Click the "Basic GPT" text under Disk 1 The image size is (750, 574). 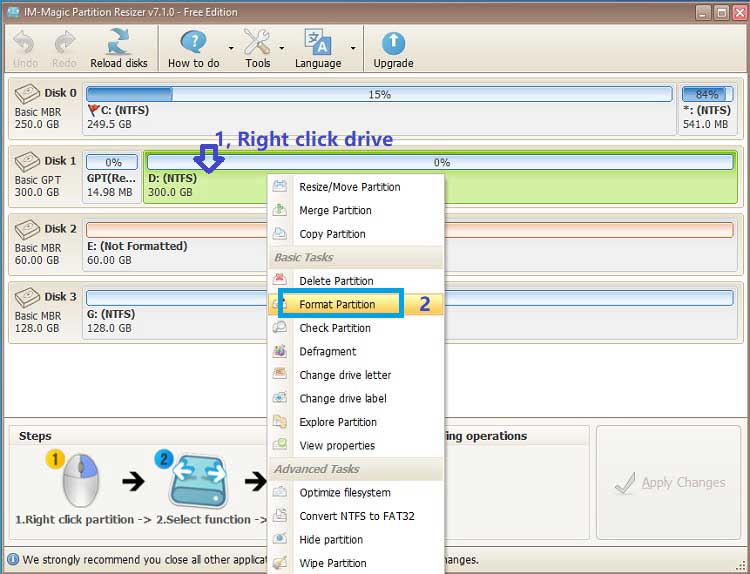pyautogui.click(x=38, y=180)
